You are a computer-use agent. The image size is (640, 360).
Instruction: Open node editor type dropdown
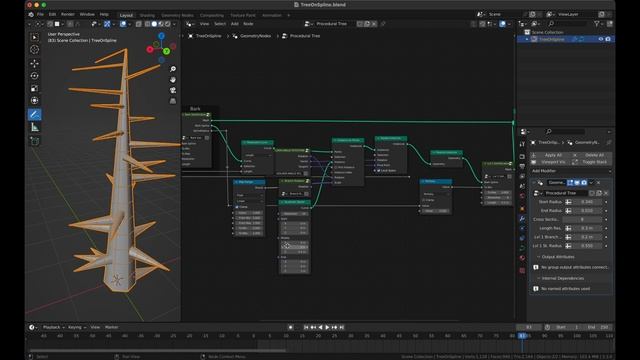[x=190, y=24]
